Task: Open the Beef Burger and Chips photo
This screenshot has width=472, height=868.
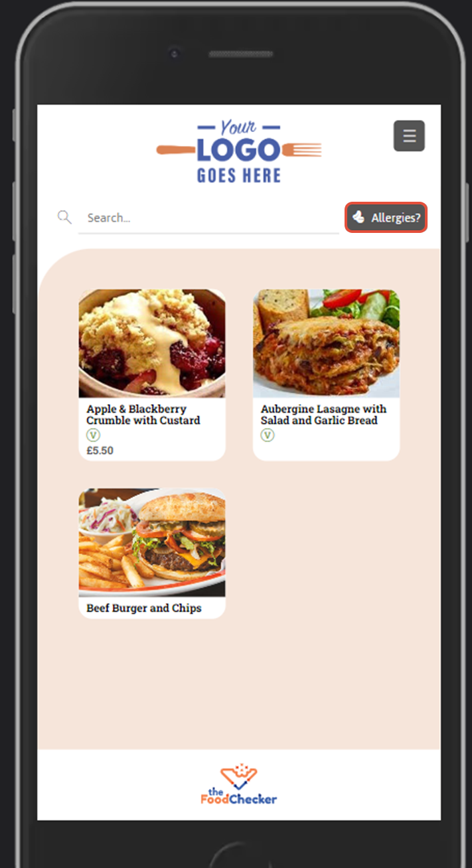Action: click(x=152, y=543)
